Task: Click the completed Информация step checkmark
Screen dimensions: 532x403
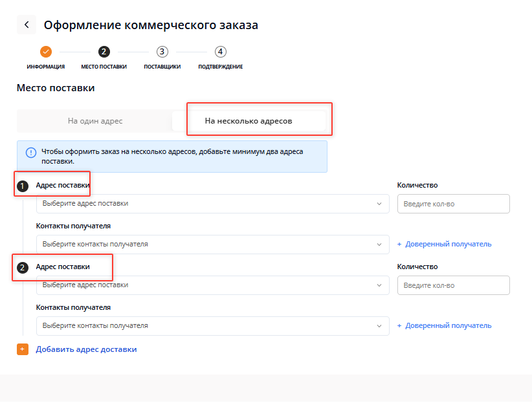Action: tap(45, 52)
